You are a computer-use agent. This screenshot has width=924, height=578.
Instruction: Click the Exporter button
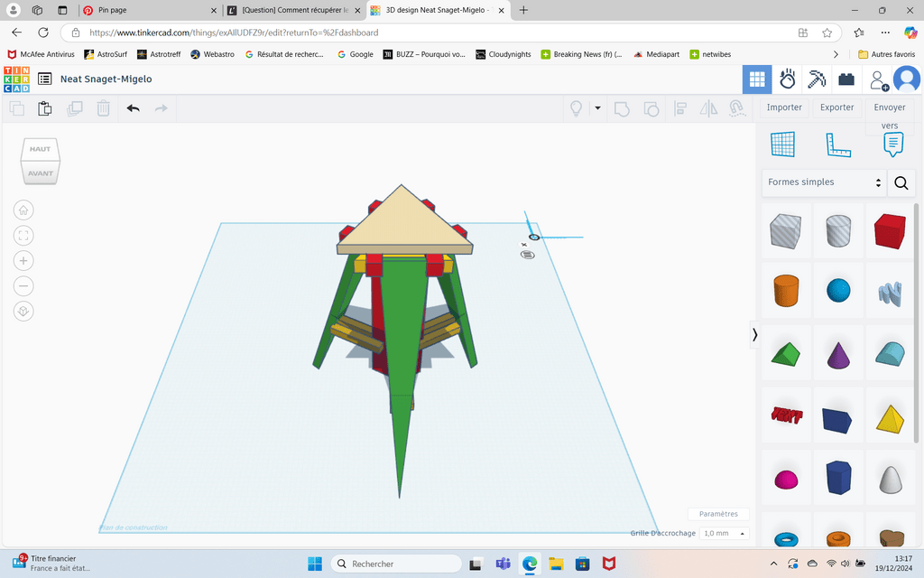pos(836,107)
